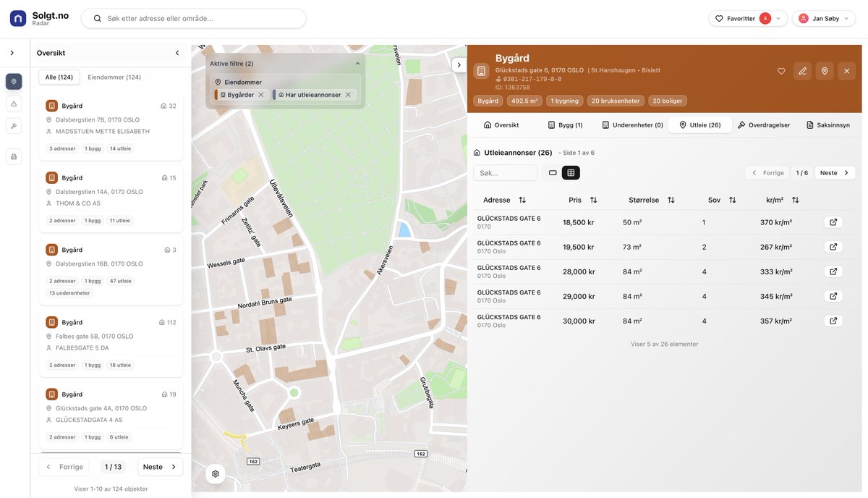Open the warning triangle sidebar icon
Viewport: 868px width, 498px height.
click(x=14, y=104)
